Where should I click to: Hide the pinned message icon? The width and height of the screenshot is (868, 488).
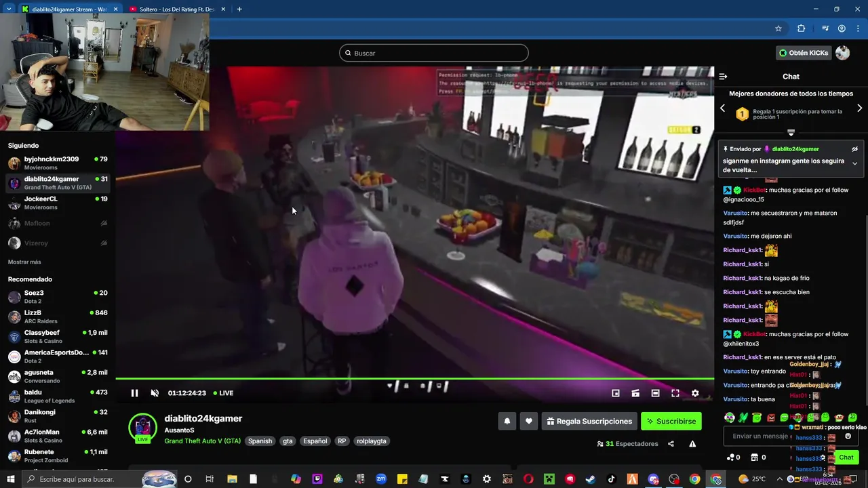click(x=854, y=149)
